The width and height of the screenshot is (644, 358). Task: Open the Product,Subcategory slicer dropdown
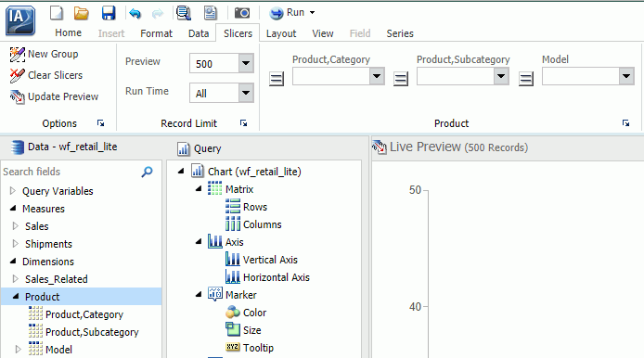[501, 76]
